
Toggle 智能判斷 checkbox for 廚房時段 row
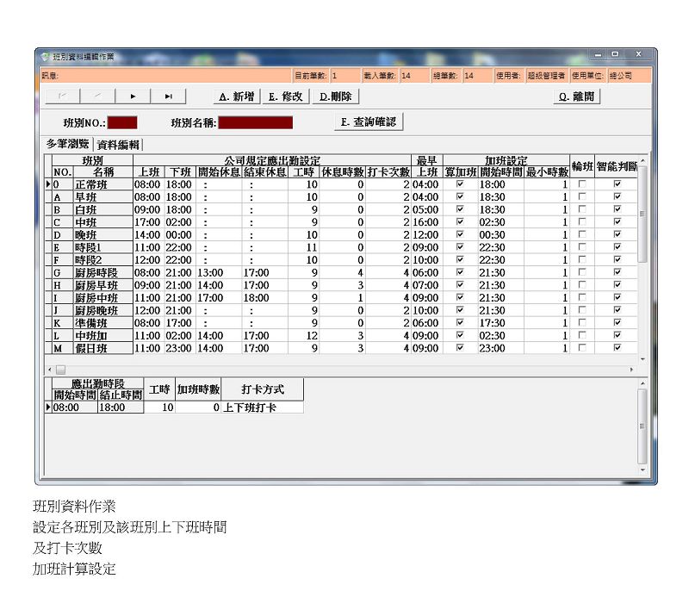pyautogui.click(x=617, y=272)
